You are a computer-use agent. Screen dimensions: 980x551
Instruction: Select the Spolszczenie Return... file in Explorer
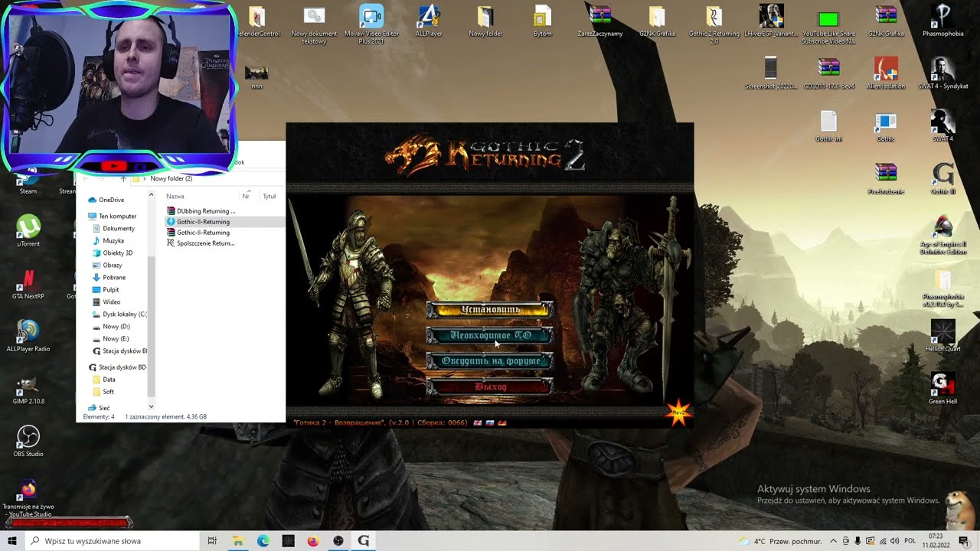201,243
